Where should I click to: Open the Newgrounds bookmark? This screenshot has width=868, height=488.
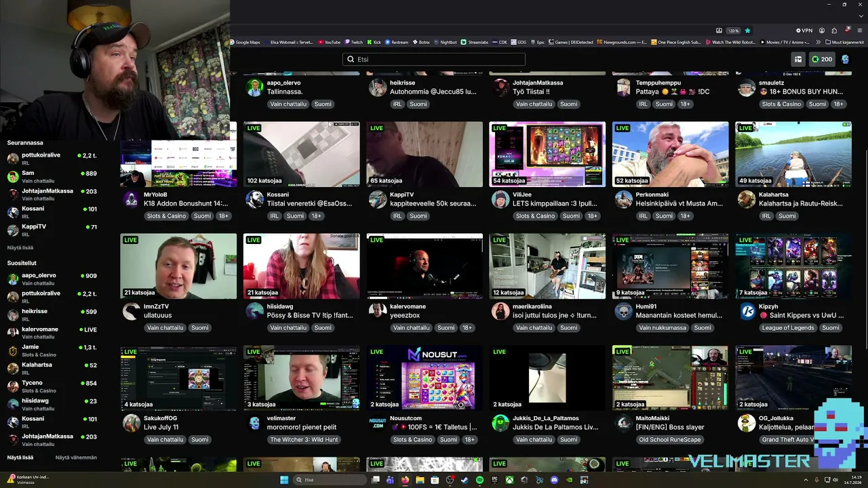(x=623, y=42)
